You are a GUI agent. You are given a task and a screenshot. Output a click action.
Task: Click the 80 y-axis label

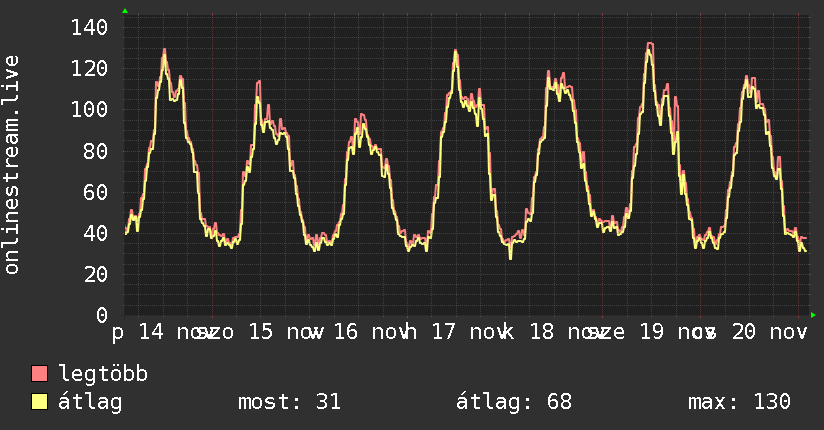(96, 151)
